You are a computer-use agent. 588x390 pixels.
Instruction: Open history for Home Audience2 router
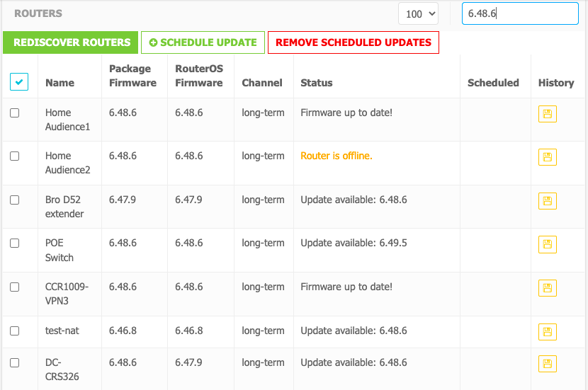(x=547, y=157)
